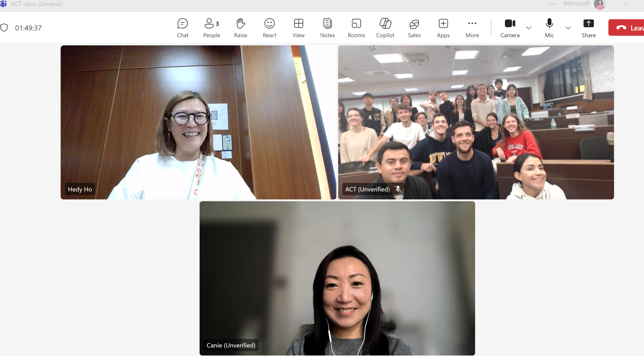Share your screen content

[x=588, y=28]
